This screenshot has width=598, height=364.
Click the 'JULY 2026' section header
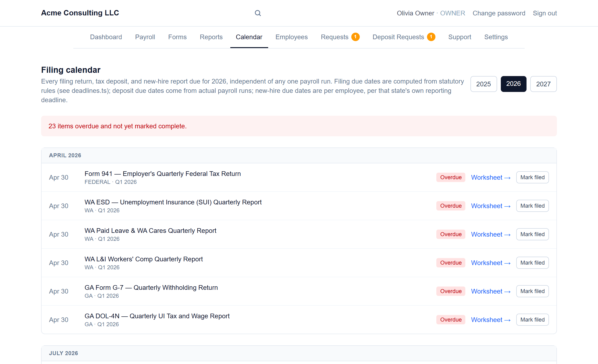[64, 353]
